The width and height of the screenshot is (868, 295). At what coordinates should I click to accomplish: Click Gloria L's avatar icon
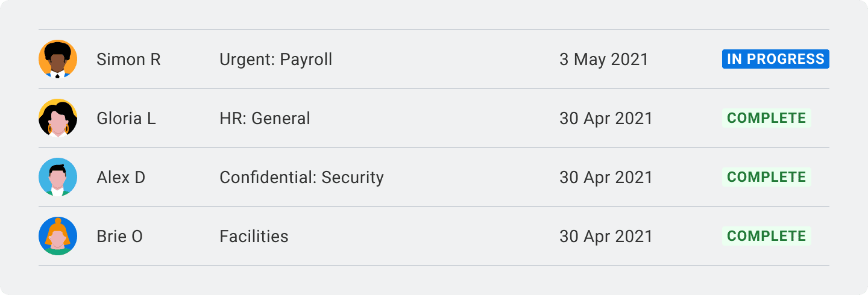[x=58, y=118]
